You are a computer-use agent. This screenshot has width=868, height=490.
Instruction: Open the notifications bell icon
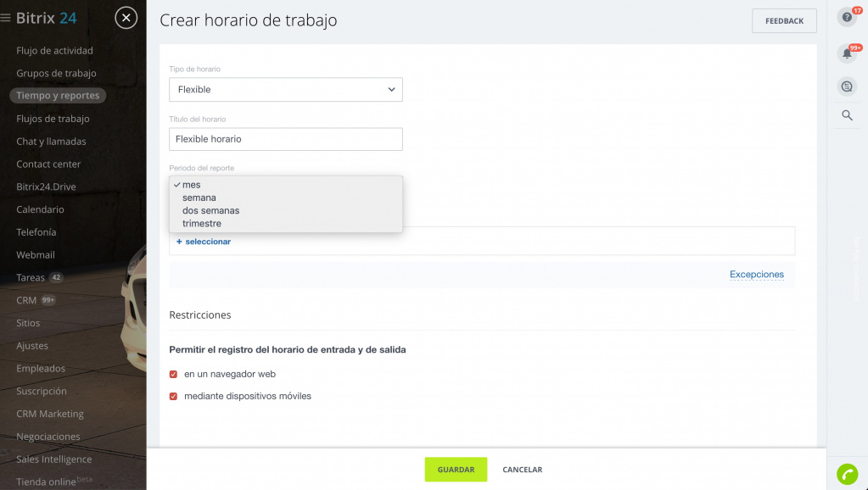(846, 54)
